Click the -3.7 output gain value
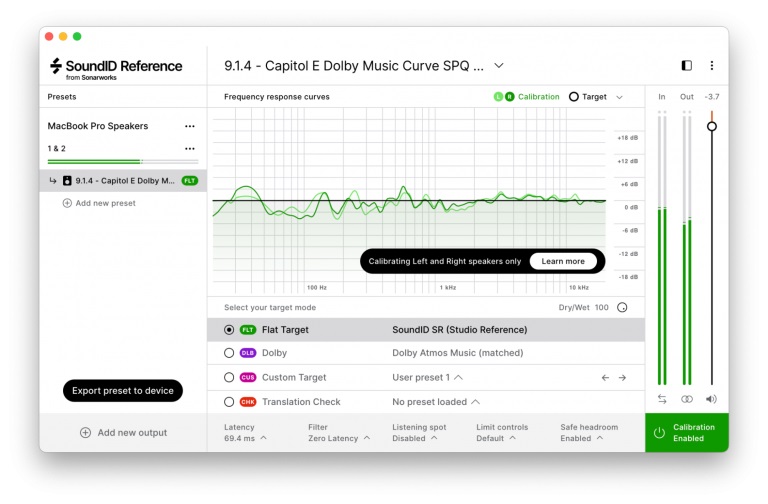Screen dimensions: 768x504 pos(712,97)
